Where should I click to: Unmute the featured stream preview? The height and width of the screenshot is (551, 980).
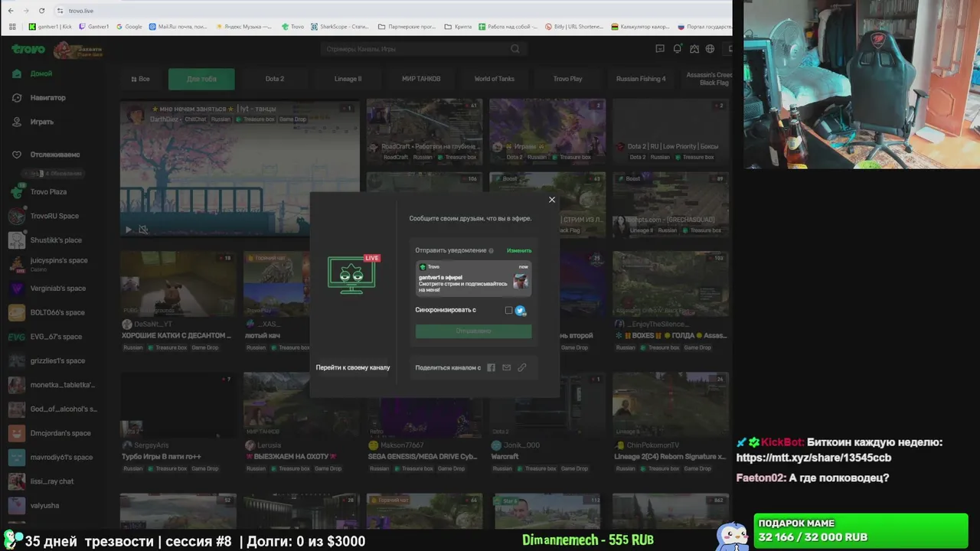click(x=143, y=230)
